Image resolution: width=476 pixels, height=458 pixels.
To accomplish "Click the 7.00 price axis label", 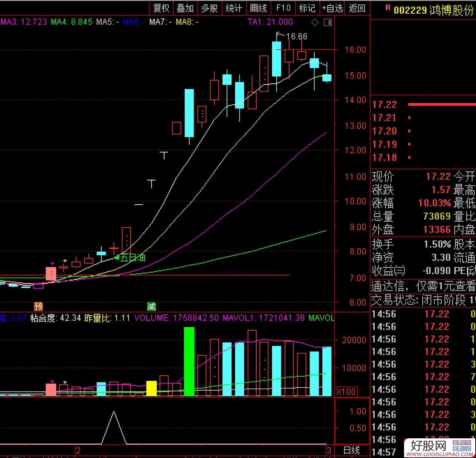I will click(x=358, y=278).
